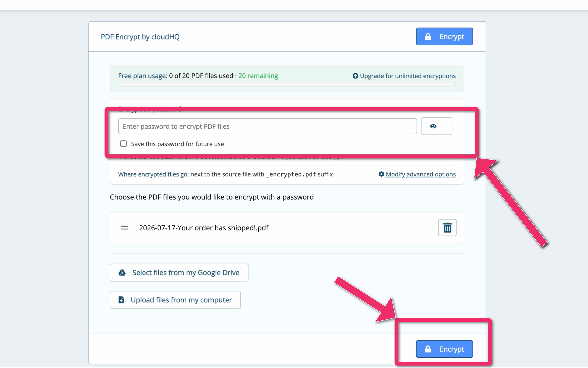Click the 'Free plan usage:' label
Image resolution: width=588 pixels, height=368 pixels.
pos(143,76)
